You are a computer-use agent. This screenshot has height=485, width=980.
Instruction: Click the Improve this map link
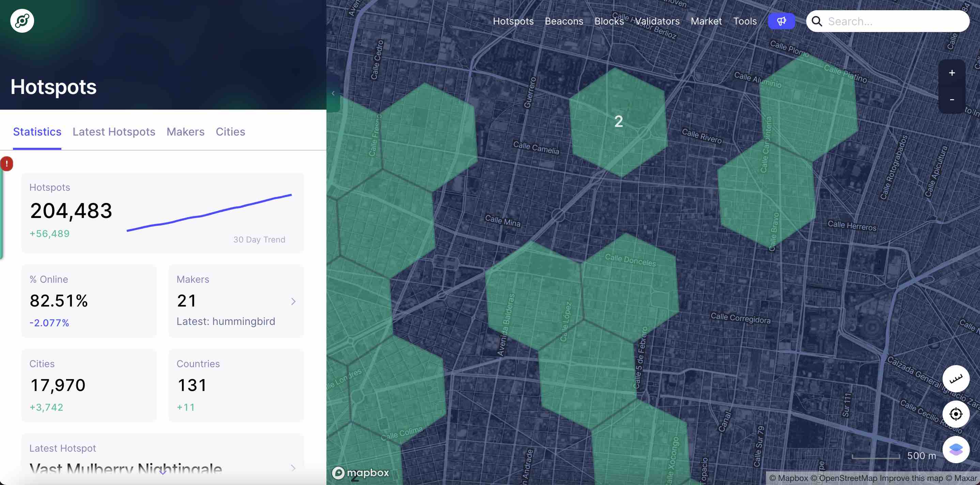(911, 478)
